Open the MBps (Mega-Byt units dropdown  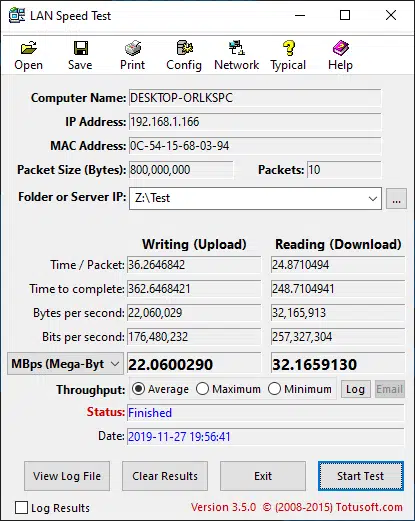65,364
